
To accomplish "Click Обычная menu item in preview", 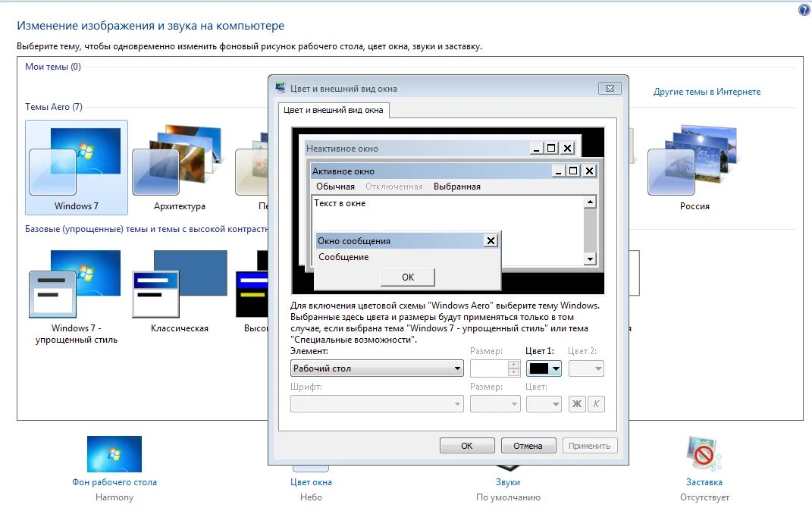I will (x=336, y=187).
